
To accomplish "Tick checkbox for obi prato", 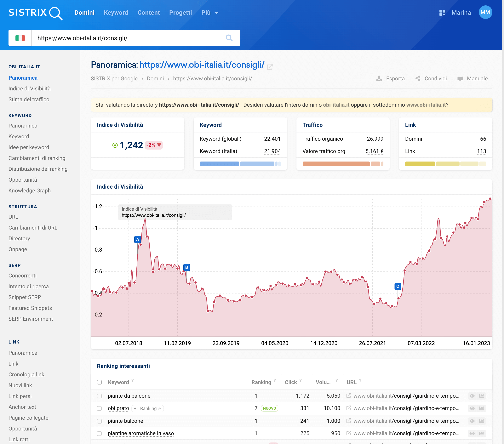I will coord(99,408).
